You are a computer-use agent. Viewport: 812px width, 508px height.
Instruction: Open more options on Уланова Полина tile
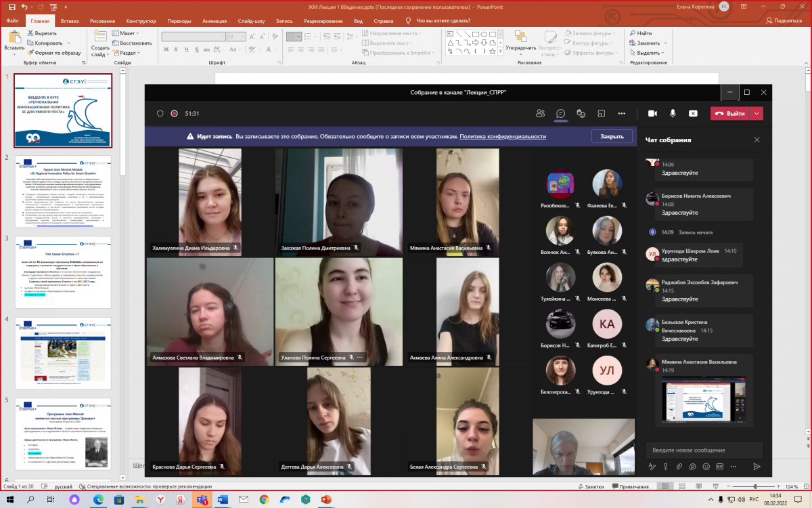360,357
